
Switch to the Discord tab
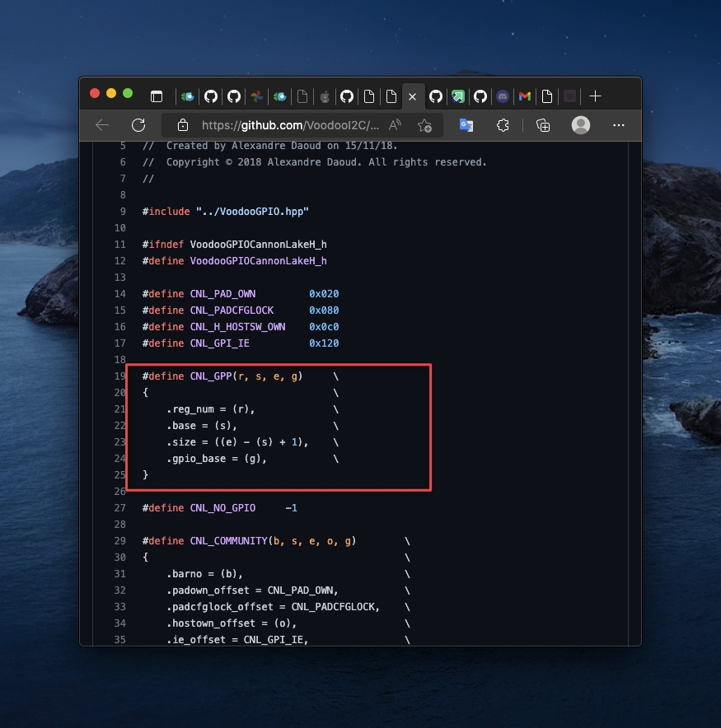pyautogui.click(x=502, y=96)
